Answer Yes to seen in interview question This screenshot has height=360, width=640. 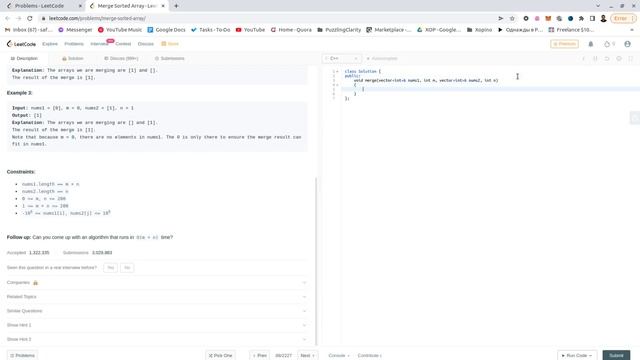click(110, 268)
